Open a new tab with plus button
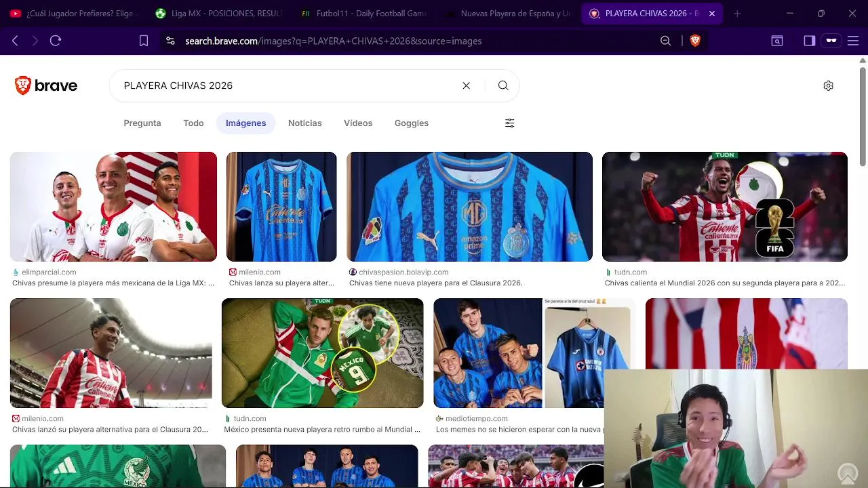868x488 pixels. click(737, 14)
